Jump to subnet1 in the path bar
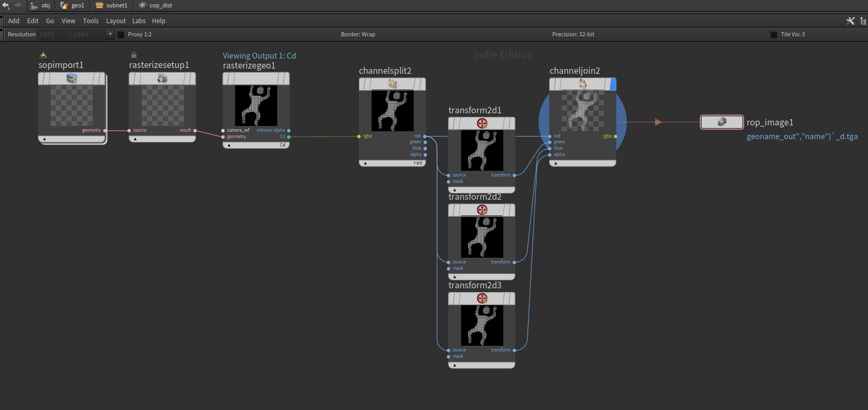The width and height of the screenshot is (868, 410). point(111,5)
